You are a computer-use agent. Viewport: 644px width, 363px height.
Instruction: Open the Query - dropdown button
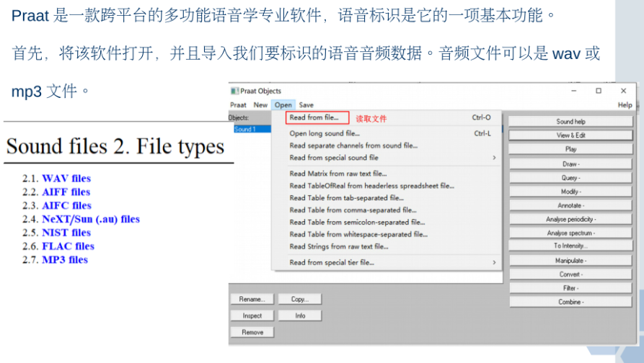click(570, 178)
